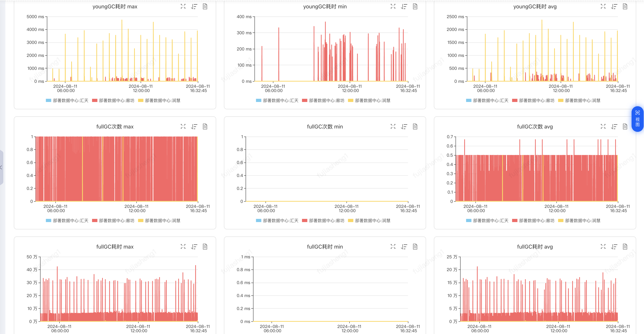Toggle 廊坊 series in youngGC耗时 min legend
Screen dimensions: 644x334
tap(326, 101)
